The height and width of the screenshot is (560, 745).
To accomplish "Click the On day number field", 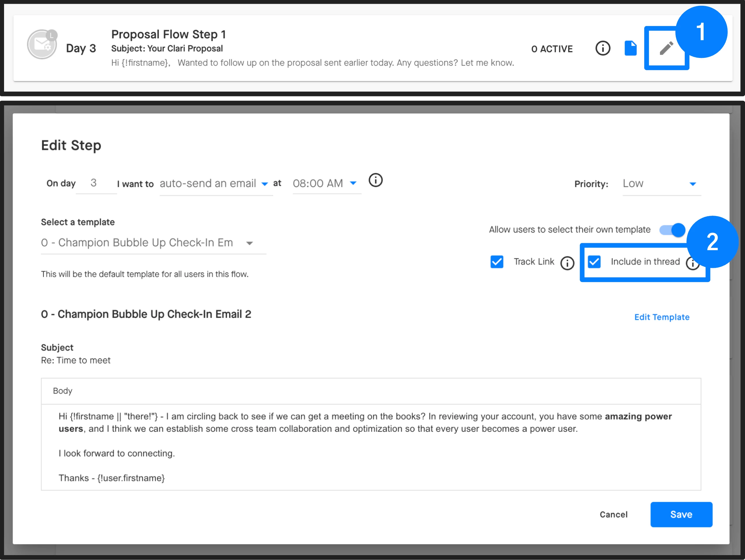I will tap(94, 183).
